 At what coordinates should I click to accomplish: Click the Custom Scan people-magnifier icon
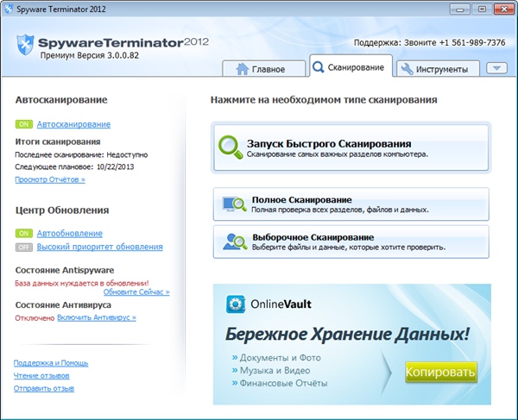234,241
